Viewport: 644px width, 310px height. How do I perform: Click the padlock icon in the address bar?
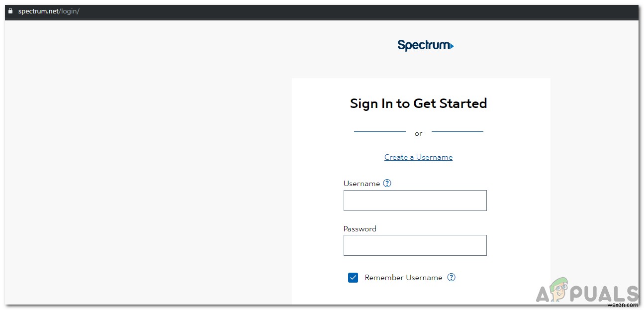click(x=11, y=11)
